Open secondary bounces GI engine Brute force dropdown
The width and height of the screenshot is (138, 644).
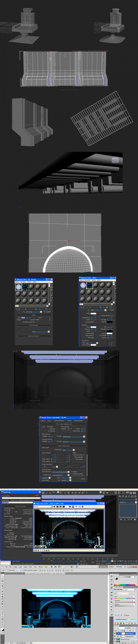(74, 442)
